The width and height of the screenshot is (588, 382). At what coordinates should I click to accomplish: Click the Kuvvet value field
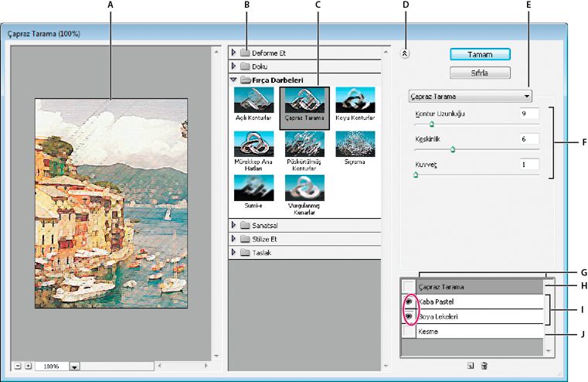[529, 165]
